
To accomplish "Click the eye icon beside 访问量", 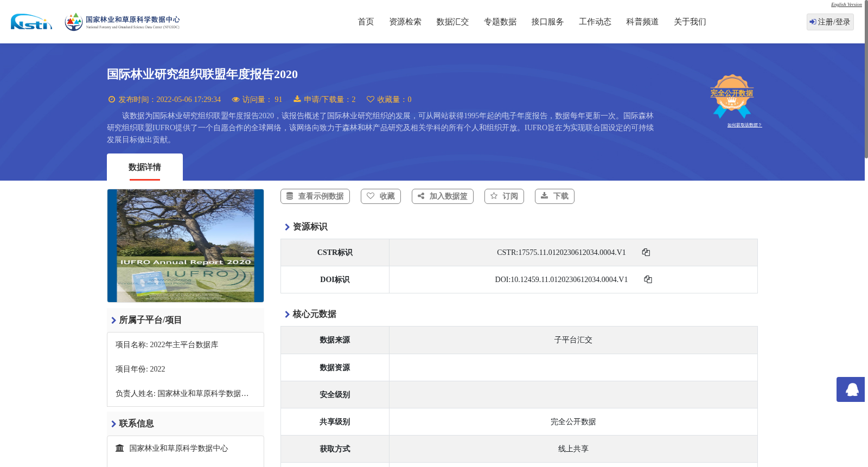I will (x=235, y=99).
